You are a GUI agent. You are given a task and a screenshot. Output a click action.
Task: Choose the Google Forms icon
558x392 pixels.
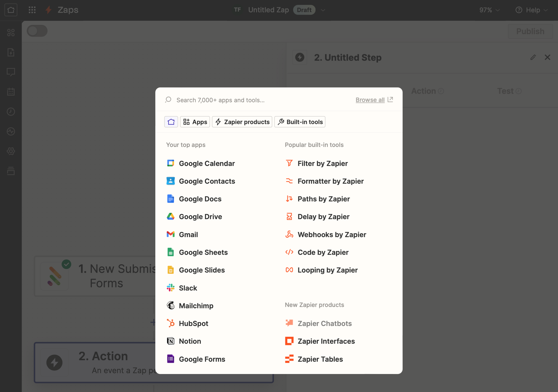click(x=170, y=359)
